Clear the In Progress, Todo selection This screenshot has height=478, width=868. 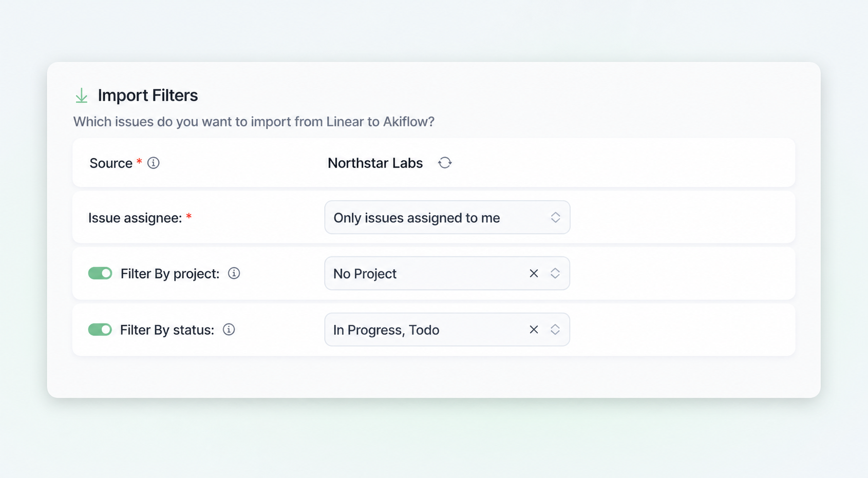[x=534, y=330]
